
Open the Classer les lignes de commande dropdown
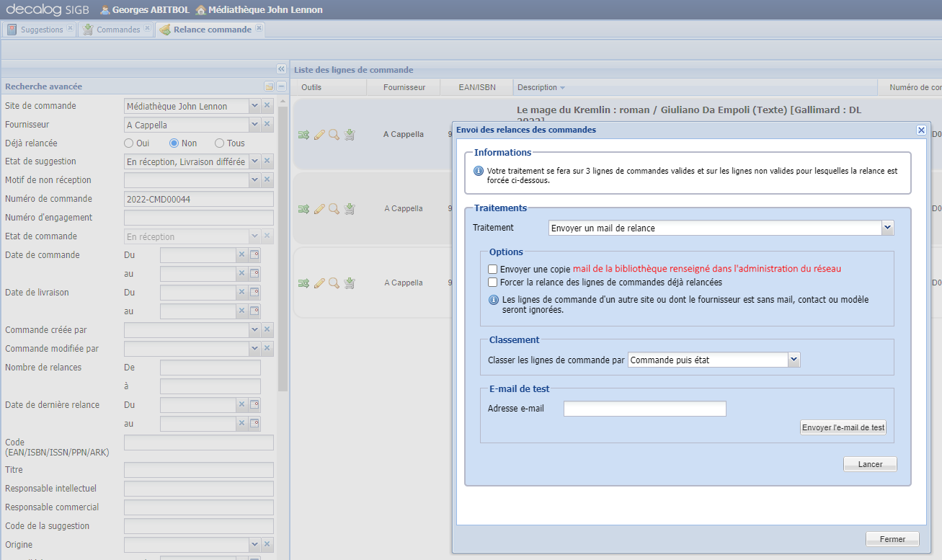794,359
